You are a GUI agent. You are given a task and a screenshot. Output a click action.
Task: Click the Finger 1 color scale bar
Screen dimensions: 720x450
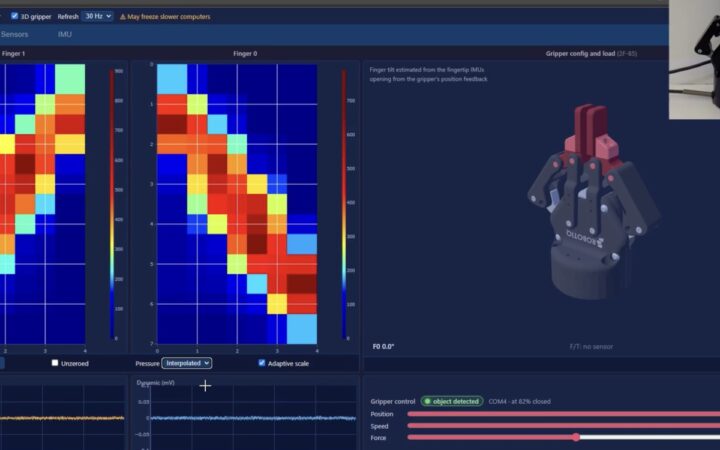[112, 204]
